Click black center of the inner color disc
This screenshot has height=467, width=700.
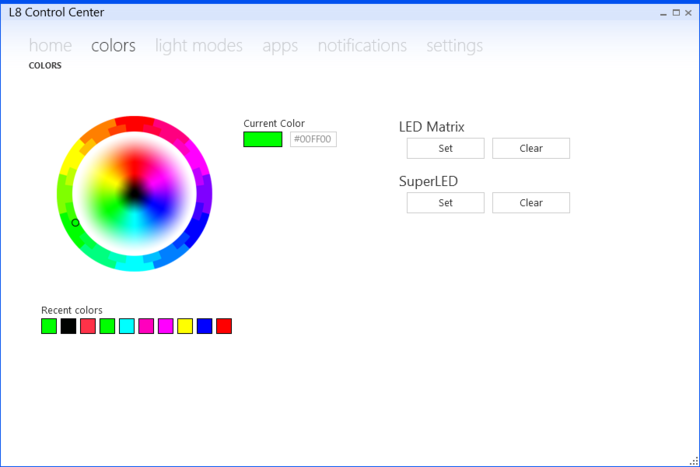[x=134, y=194]
